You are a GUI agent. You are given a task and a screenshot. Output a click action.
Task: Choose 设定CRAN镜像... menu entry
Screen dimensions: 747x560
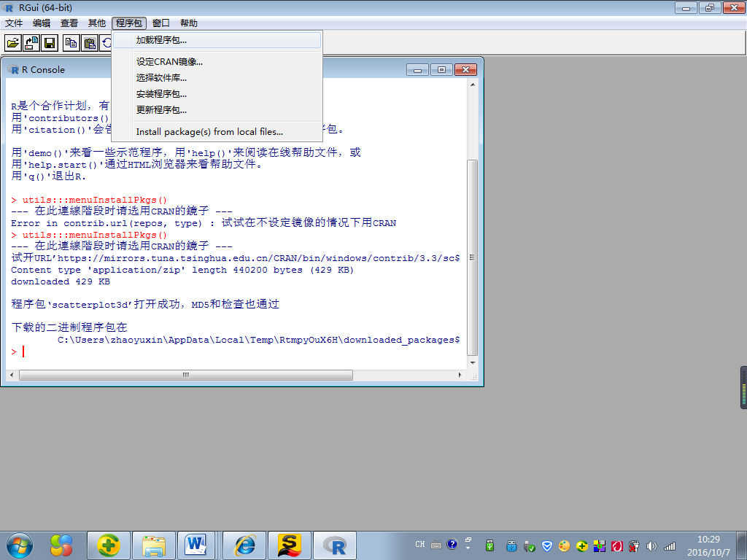pyautogui.click(x=217, y=62)
